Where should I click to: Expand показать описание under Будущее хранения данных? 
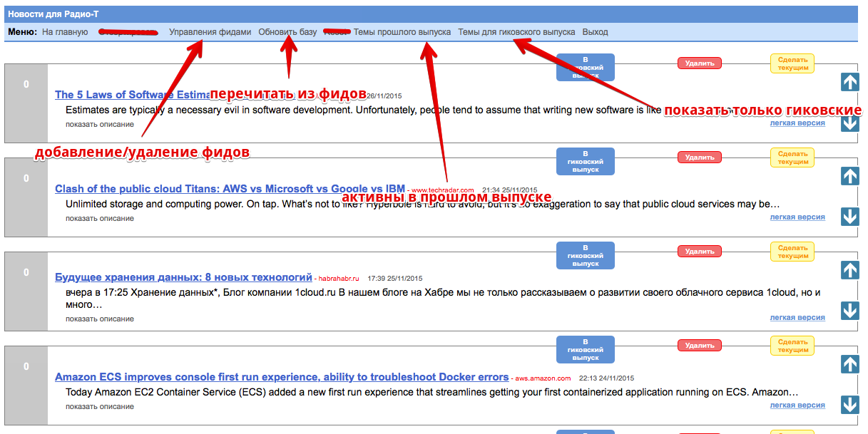[99, 319]
